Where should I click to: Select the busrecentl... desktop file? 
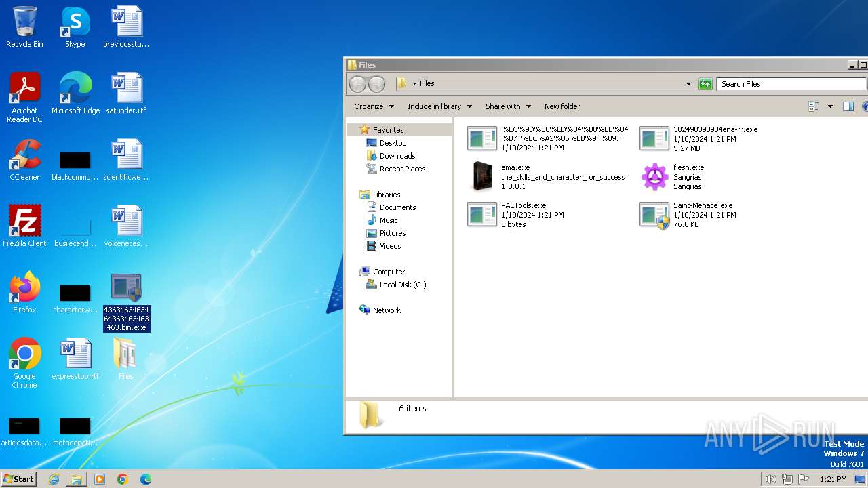click(75, 232)
